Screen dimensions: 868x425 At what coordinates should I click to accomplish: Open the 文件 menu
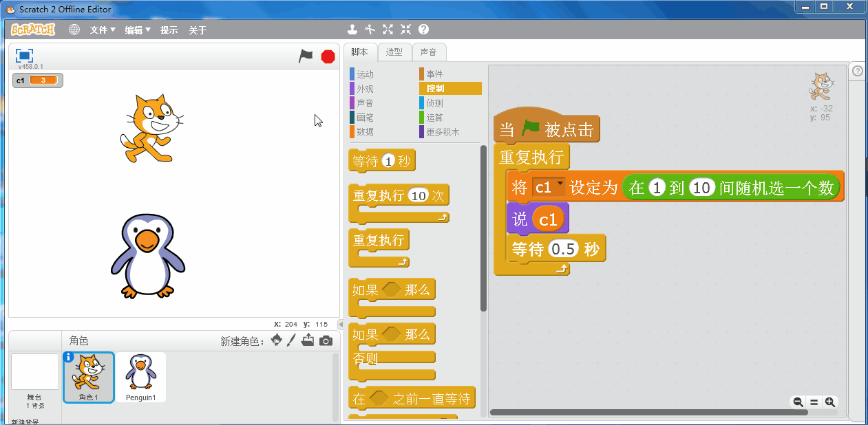click(103, 30)
